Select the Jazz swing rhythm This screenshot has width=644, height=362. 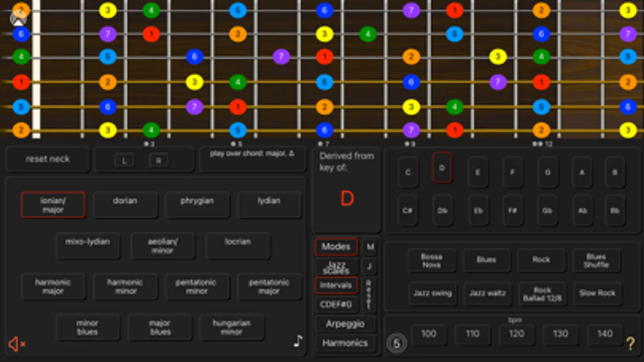coord(432,293)
